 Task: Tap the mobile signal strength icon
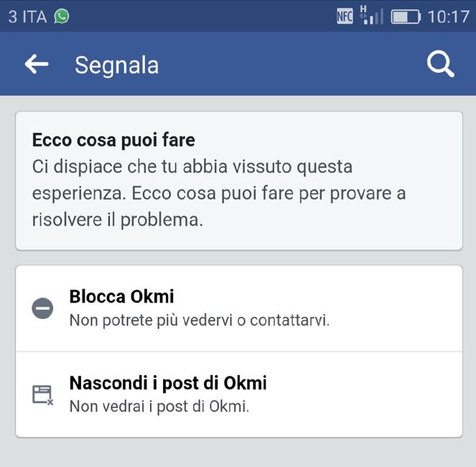click(x=371, y=16)
